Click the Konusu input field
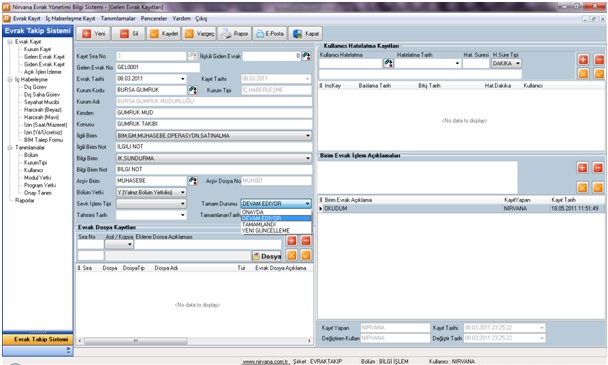This screenshot has width=608, height=365. (x=214, y=124)
